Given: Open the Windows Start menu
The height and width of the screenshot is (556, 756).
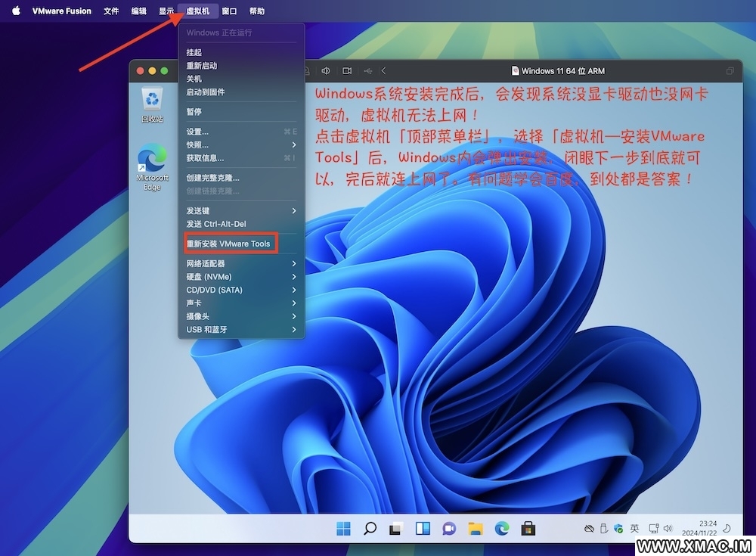Looking at the screenshot, I should (x=343, y=529).
